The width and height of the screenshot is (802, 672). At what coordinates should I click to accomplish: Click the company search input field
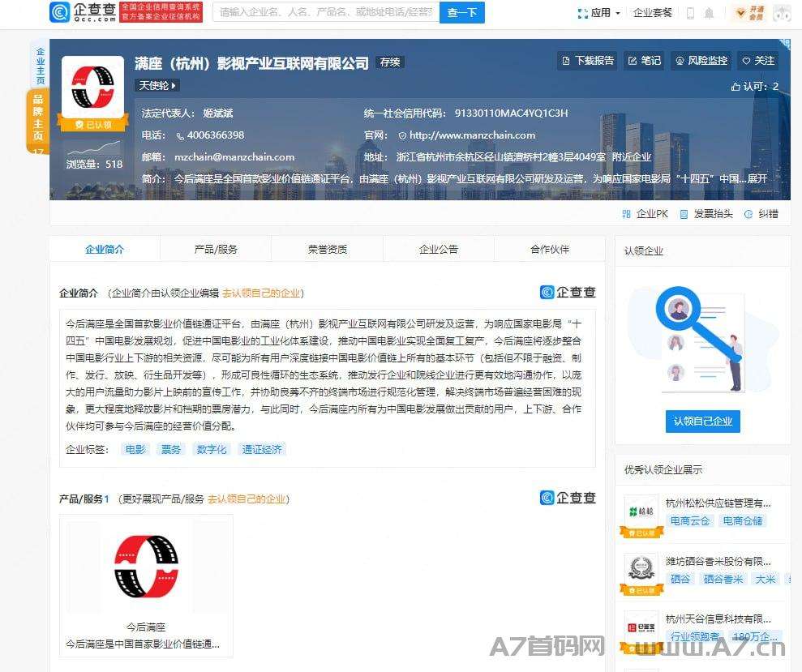326,12
